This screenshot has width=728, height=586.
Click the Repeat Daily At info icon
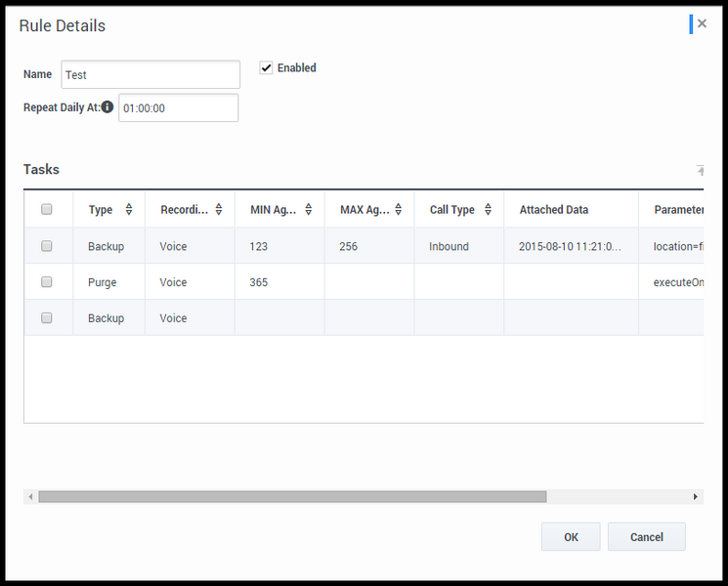[107, 107]
